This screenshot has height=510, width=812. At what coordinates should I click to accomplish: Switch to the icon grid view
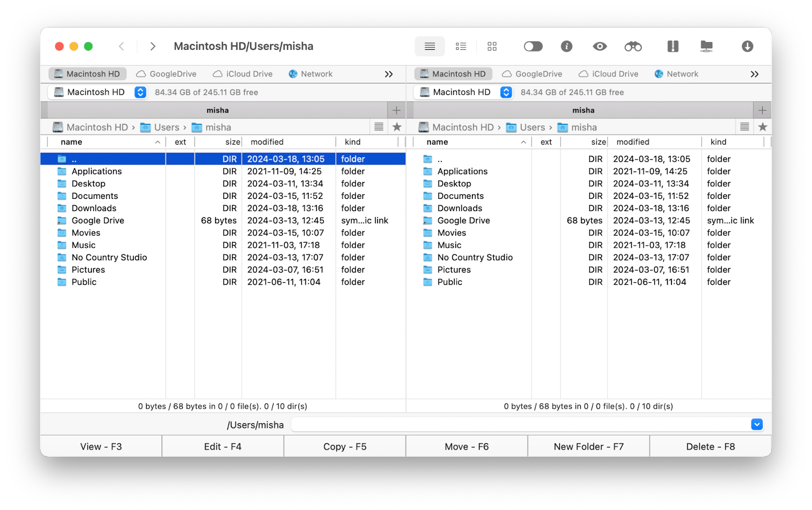(492, 47)
